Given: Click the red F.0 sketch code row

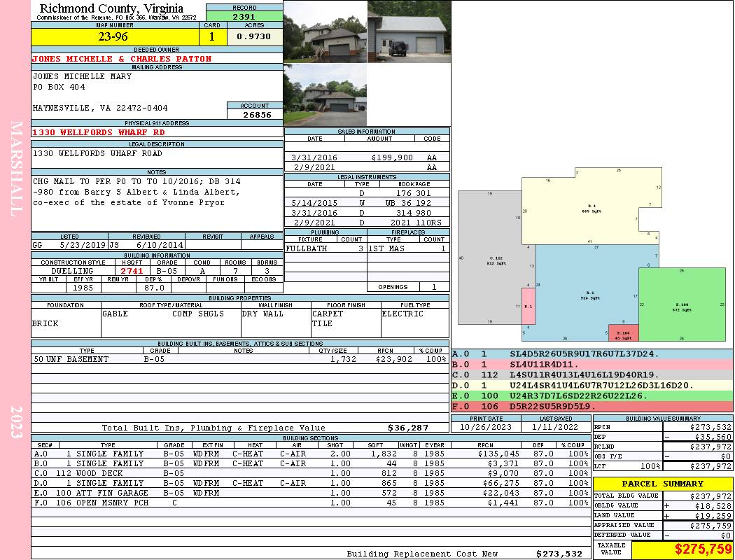Looking at the screenshot, I should pos(592,406).
